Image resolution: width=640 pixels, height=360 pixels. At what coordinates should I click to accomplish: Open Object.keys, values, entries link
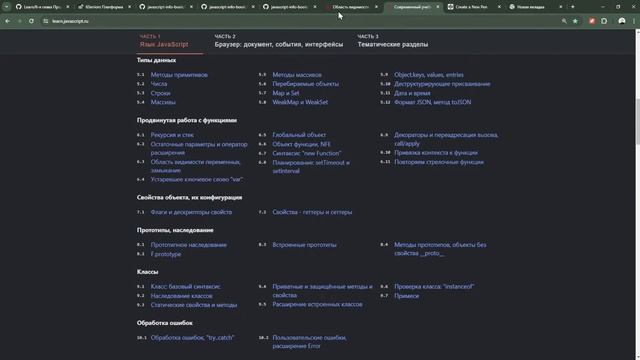429,75
